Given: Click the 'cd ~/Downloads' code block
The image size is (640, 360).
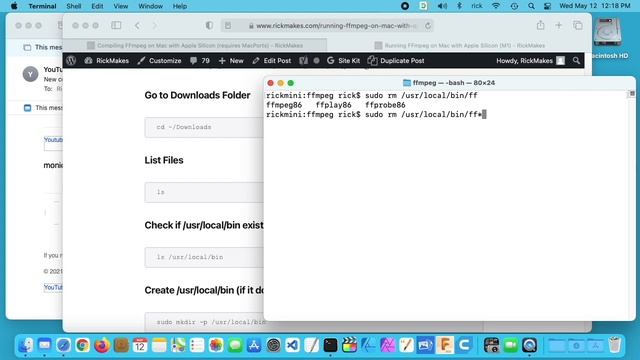Looking at the screenshot, I should point(204,127).
